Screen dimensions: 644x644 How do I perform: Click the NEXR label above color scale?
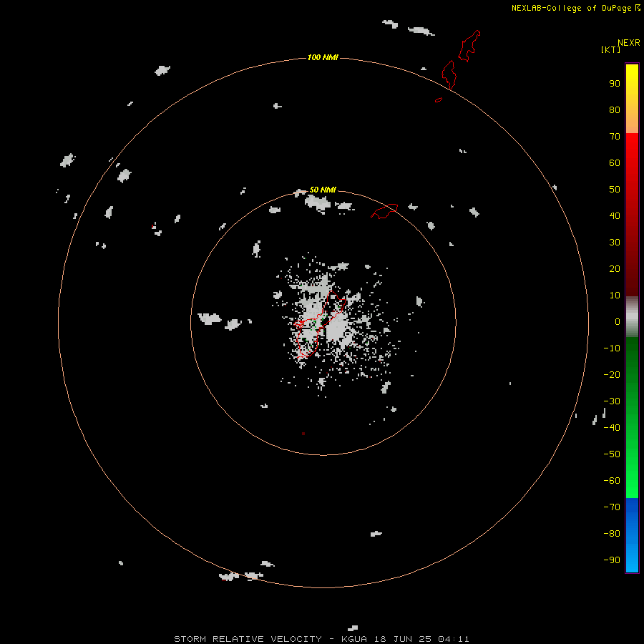(629, 43)
